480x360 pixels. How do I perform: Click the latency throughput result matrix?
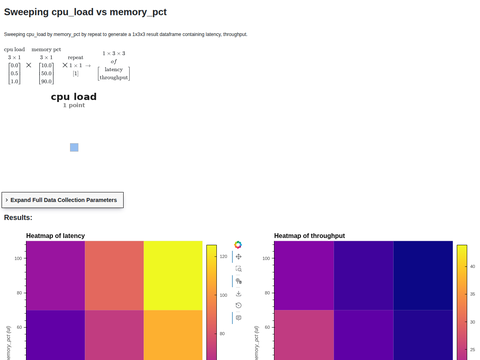(114, 73)
